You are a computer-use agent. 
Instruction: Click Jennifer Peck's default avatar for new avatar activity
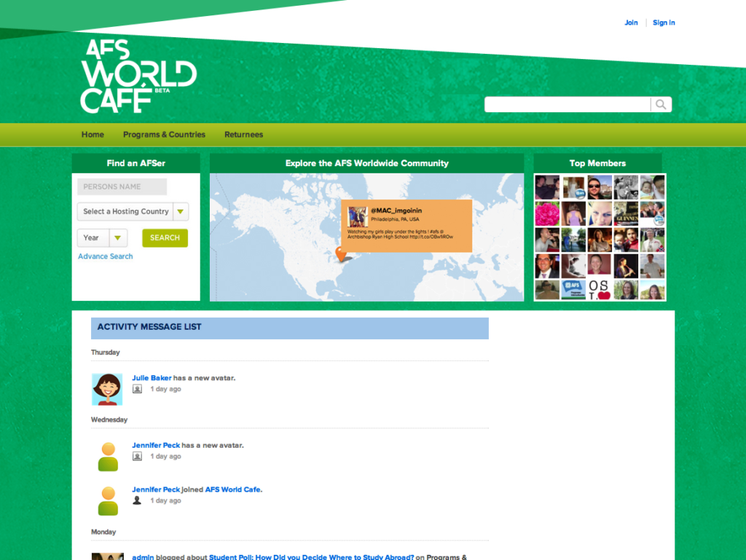coord(108,457)
